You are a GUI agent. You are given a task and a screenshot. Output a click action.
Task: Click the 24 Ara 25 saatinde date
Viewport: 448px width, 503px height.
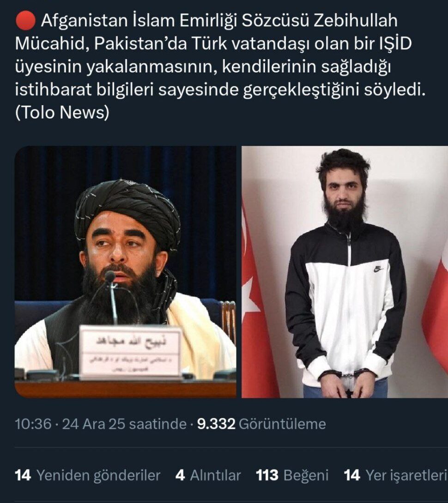pyautogui.click(x=124, y=424)
